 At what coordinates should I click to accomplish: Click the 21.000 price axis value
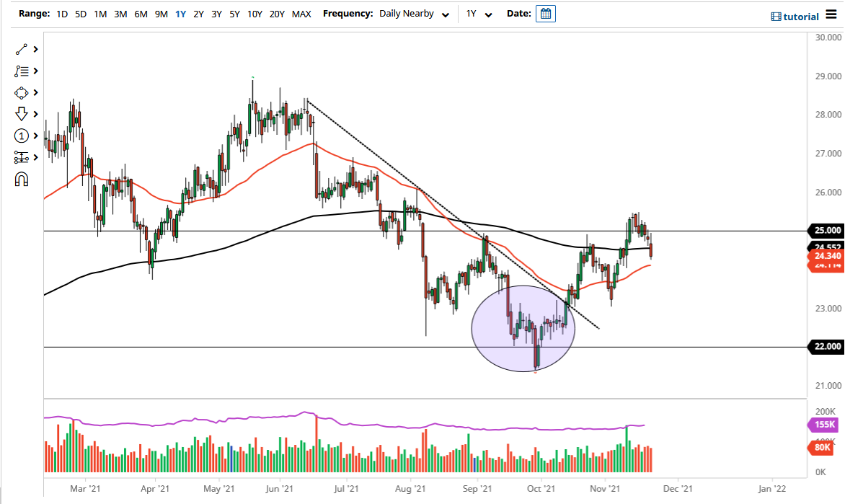[x=828, y=386]
